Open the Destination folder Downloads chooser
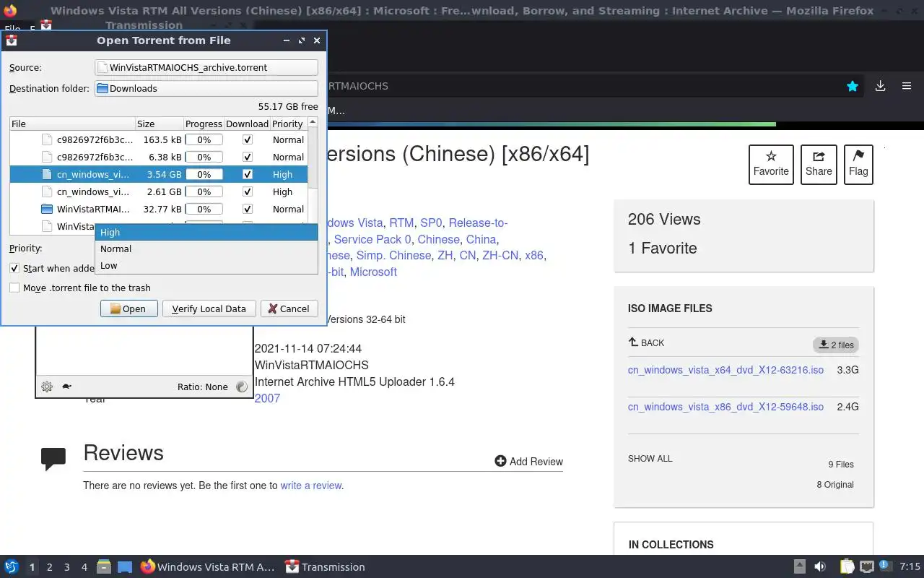This screenshot has height=578, width=924. pos(206,88)
